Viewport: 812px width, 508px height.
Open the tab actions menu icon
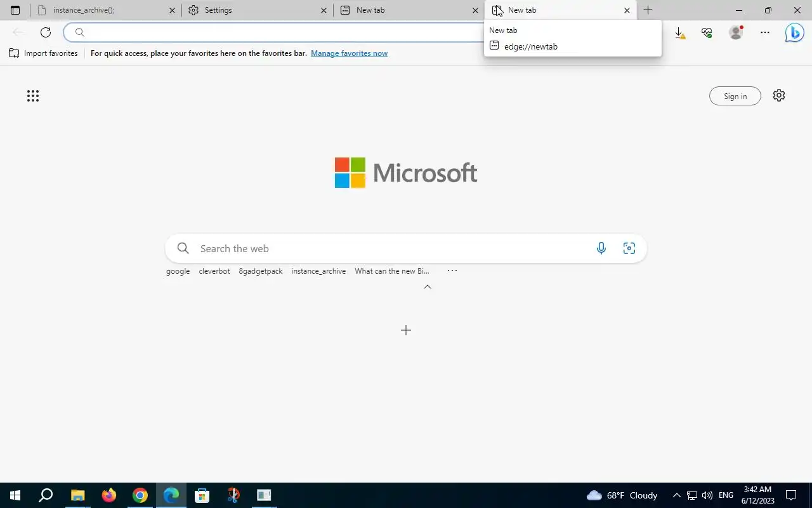coord(15,10)
